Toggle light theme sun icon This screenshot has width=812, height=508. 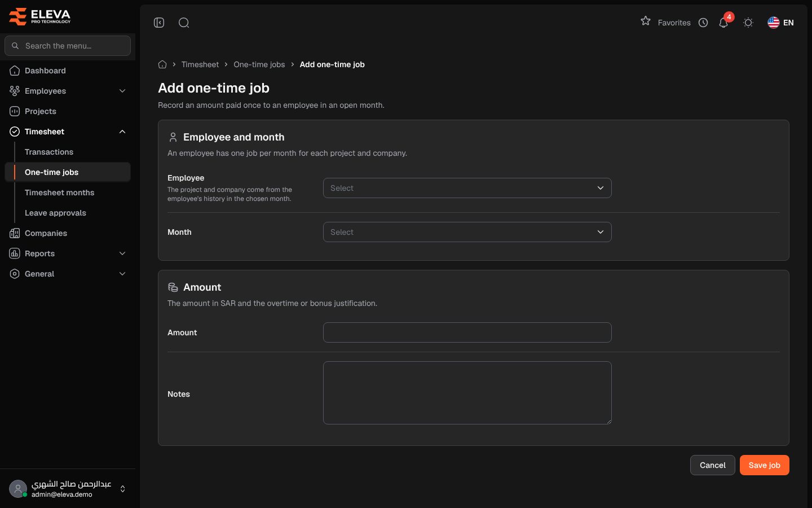[748, 23]
